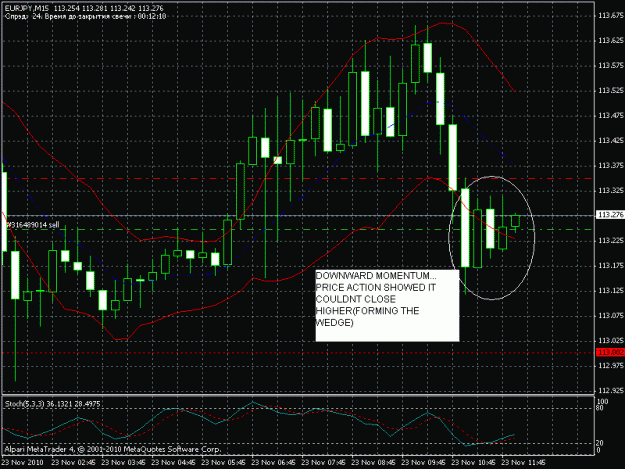Click price scale value 113.425

[610, 141]
